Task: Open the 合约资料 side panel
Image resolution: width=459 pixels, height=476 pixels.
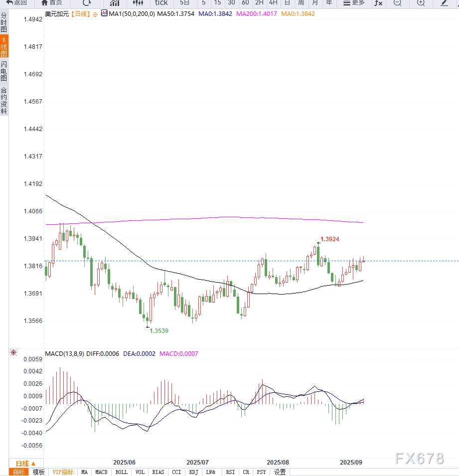Action: [x=4, y=101]
